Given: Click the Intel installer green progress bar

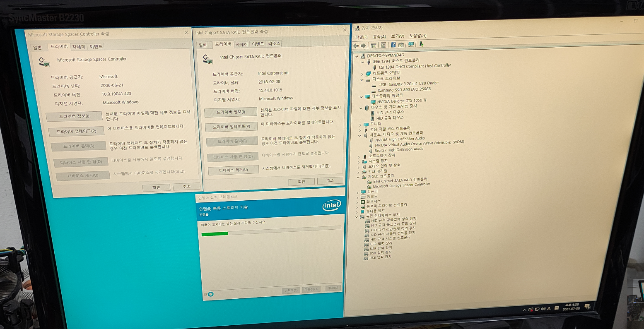Looking at the screenshot, I should [215, 234].
